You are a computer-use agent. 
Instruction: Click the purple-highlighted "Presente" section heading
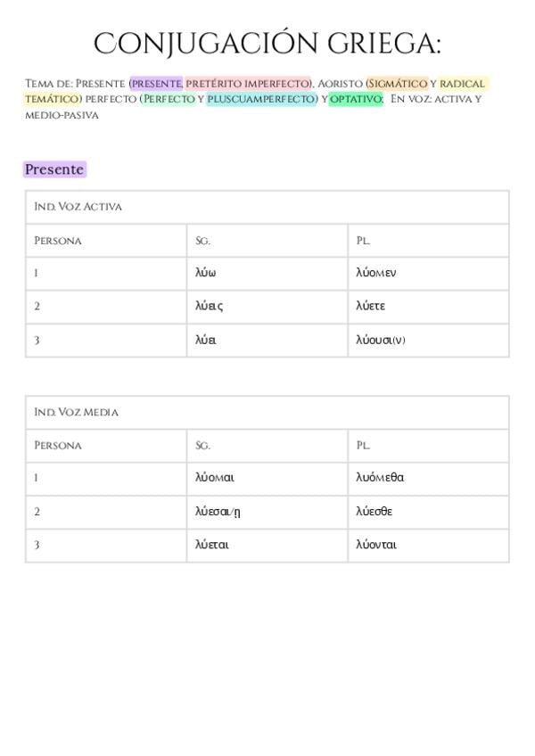pos(54,169)
